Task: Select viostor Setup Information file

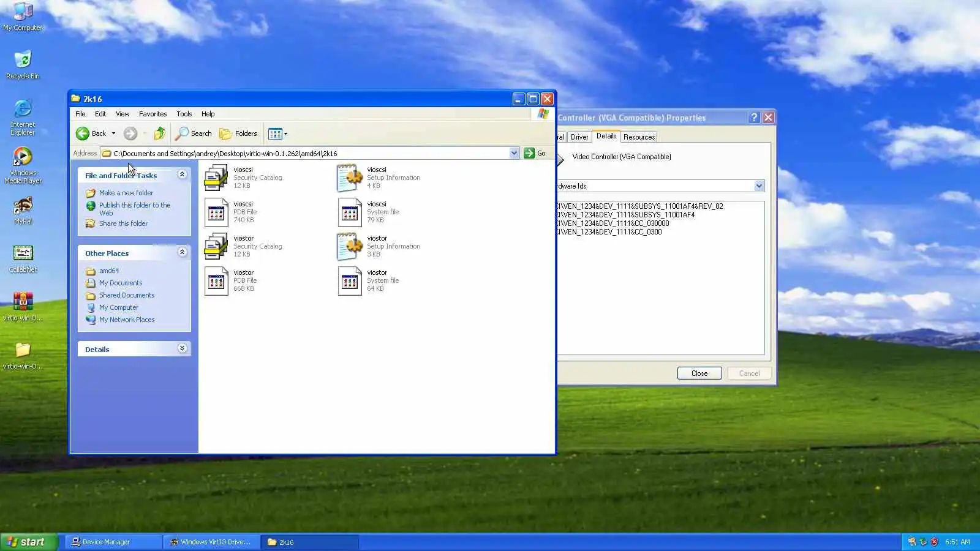Action: pos(379,246)
